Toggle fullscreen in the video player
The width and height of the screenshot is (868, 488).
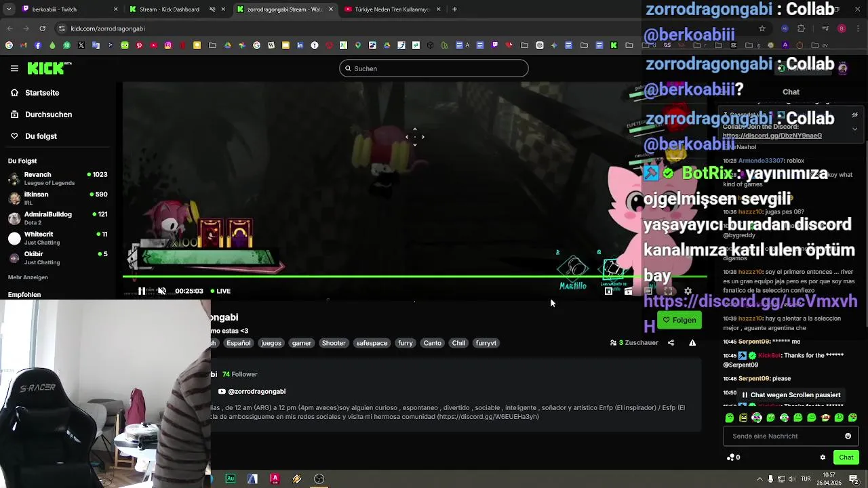point(668,291)
